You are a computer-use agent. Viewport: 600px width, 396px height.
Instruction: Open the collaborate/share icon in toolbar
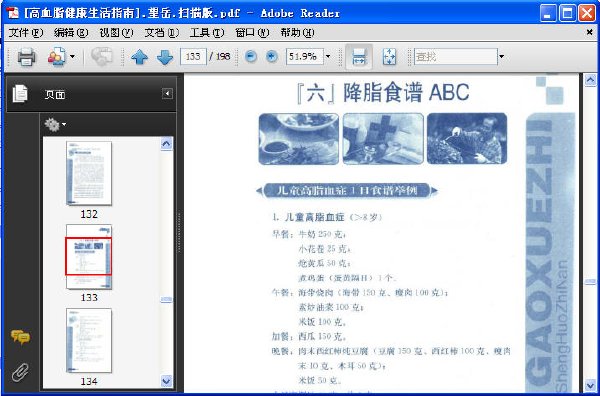coord(57,57)
